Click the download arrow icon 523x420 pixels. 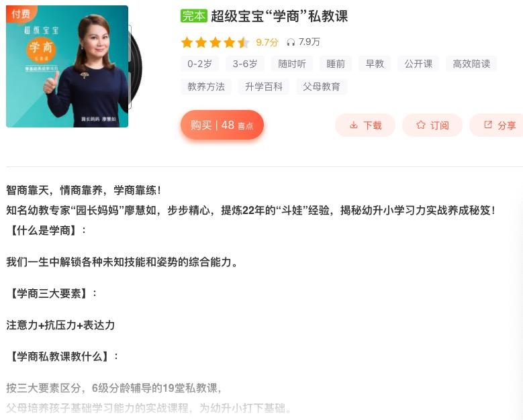354,125
